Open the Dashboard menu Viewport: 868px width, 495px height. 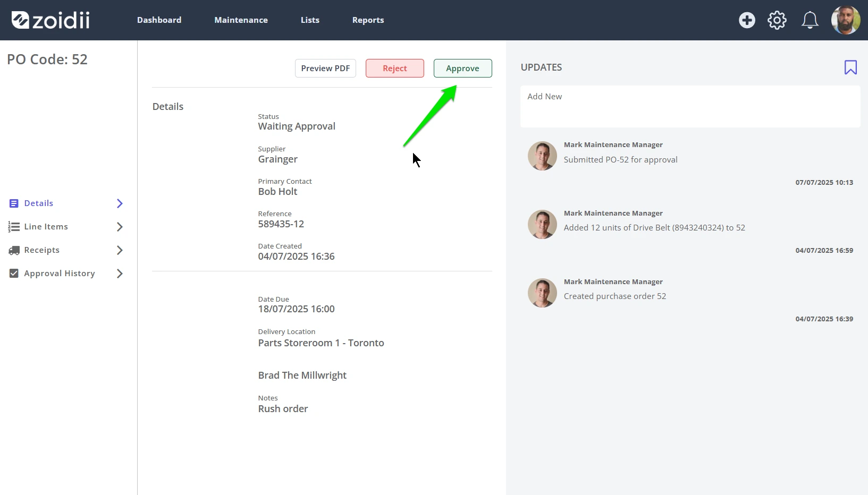tap(159, 20)
